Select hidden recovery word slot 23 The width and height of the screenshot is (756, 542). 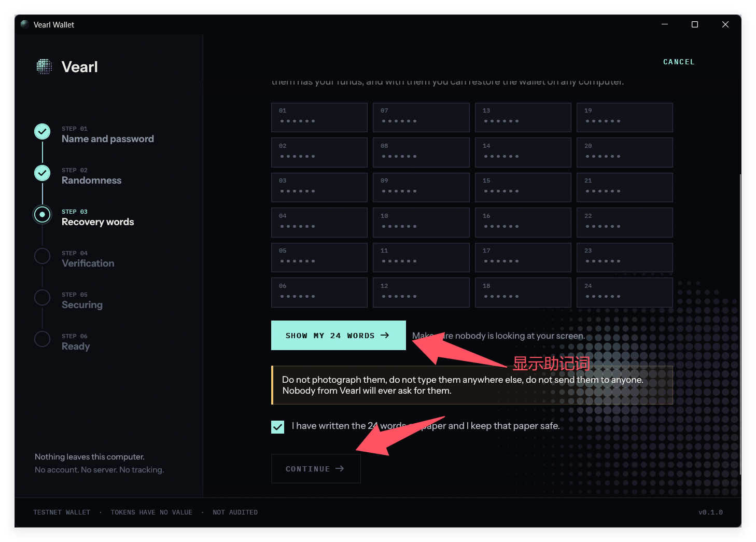[x=625, y=257]
